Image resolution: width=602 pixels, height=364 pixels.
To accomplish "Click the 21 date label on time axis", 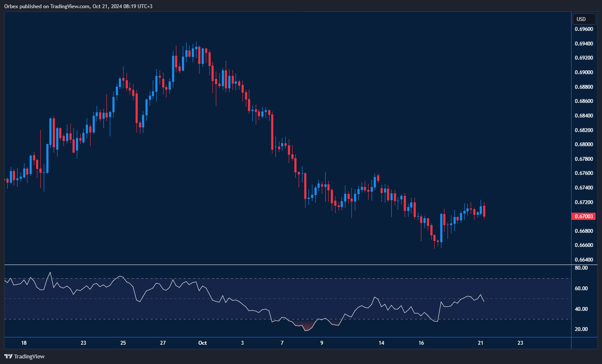I will tap(481, 343).
